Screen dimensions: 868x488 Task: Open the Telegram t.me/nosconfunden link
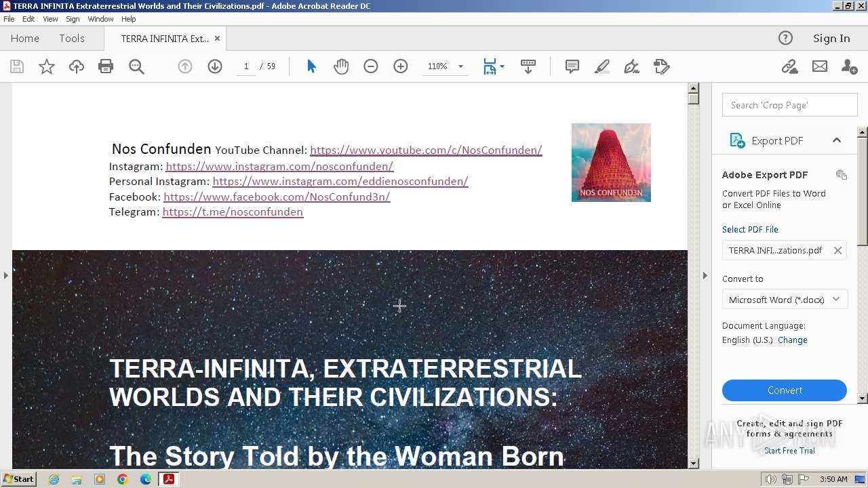point(233,212)
